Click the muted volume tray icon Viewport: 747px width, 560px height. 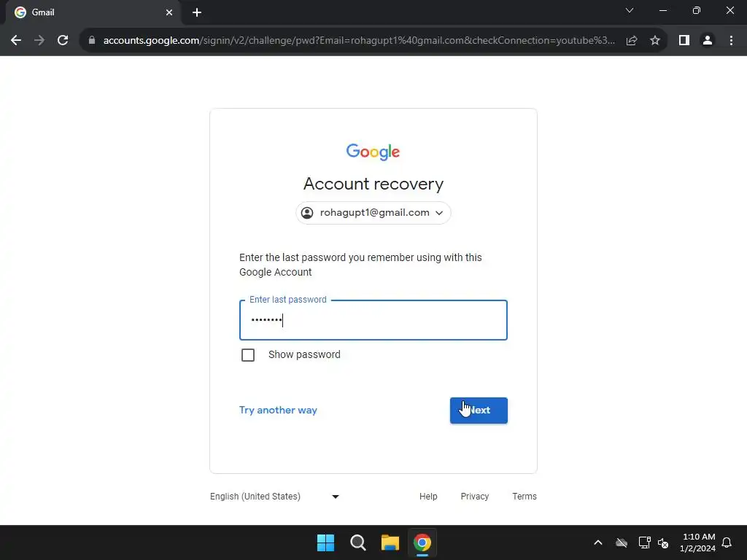[663, 542]
